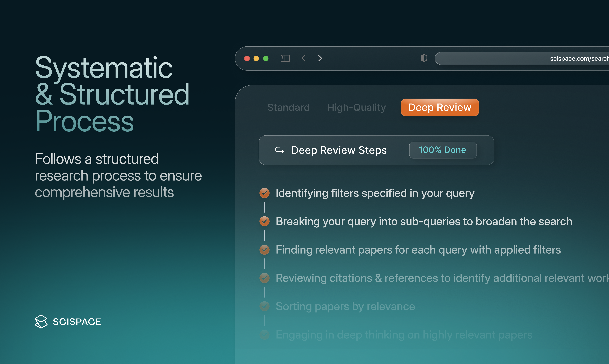Toggle the Finding relevant papers step checkmark
Image resolution: width=609 pixels, height=364 pixels.
coord(264,250)
